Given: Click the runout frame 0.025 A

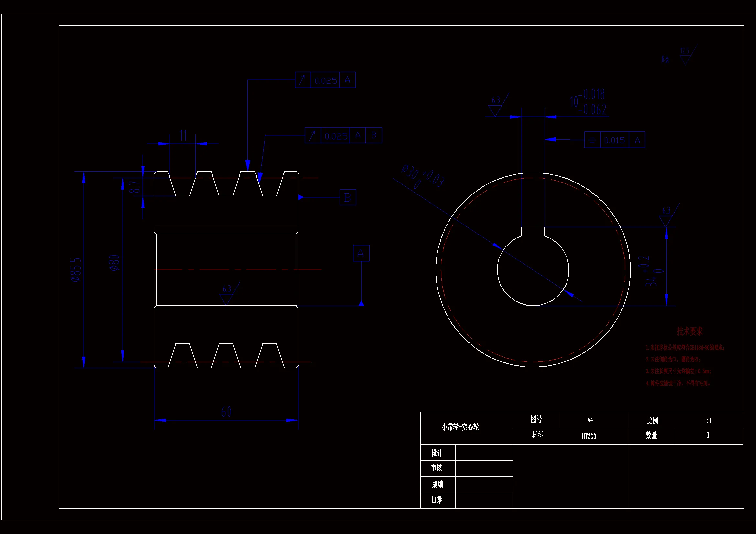Looking at the screenshot, I should 325,80.
